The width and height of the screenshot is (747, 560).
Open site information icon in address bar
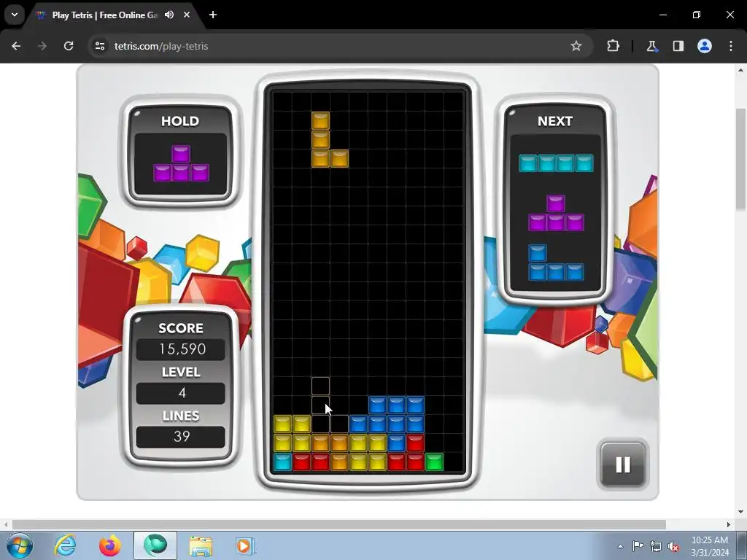tap(100, 46)
